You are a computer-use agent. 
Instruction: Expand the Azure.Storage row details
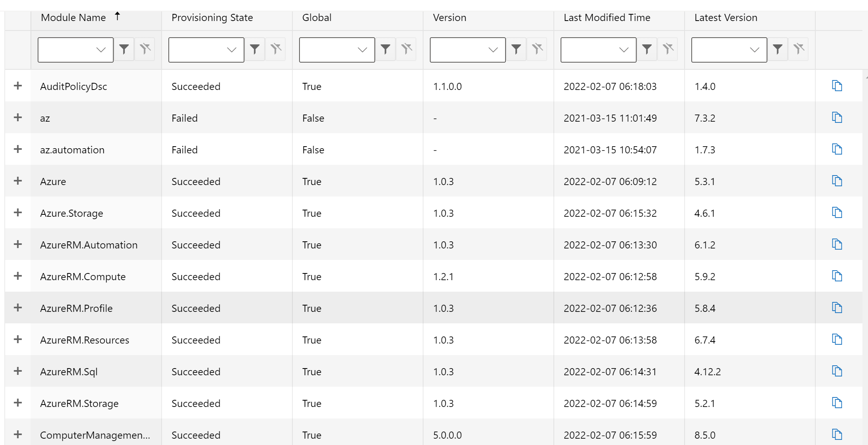[18, 213]
